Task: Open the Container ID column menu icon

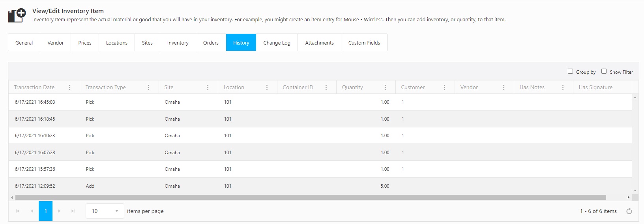Action: (x=326, y=88)
